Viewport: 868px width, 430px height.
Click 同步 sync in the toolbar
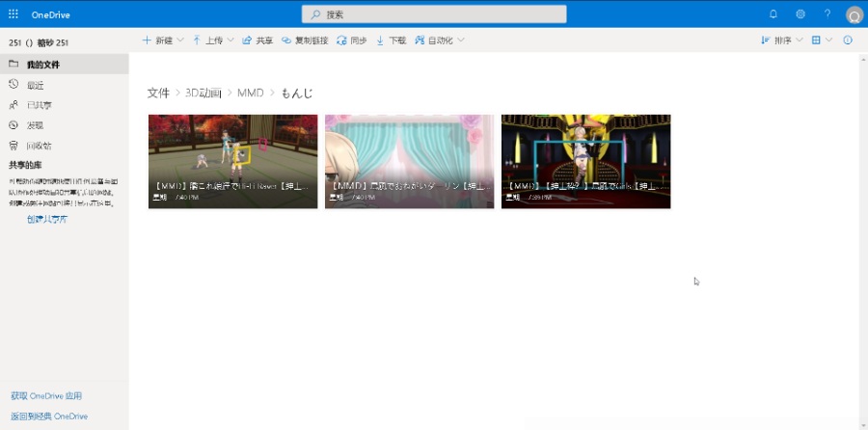(x=351, y=40)
